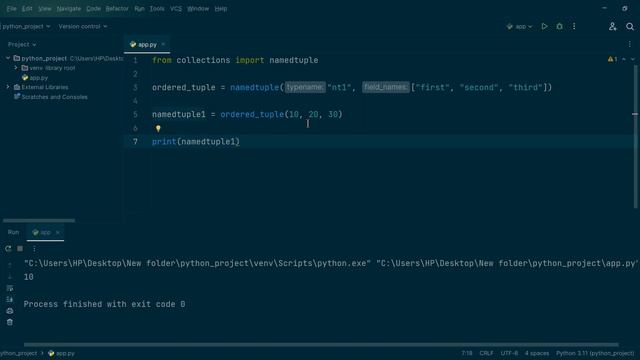Click app.py breadcrumb in status bar
The image size is (640, 360).
pos(62,353)
